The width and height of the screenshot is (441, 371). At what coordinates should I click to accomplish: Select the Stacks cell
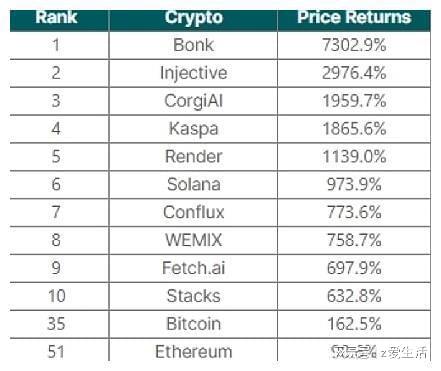pos(194,296)
